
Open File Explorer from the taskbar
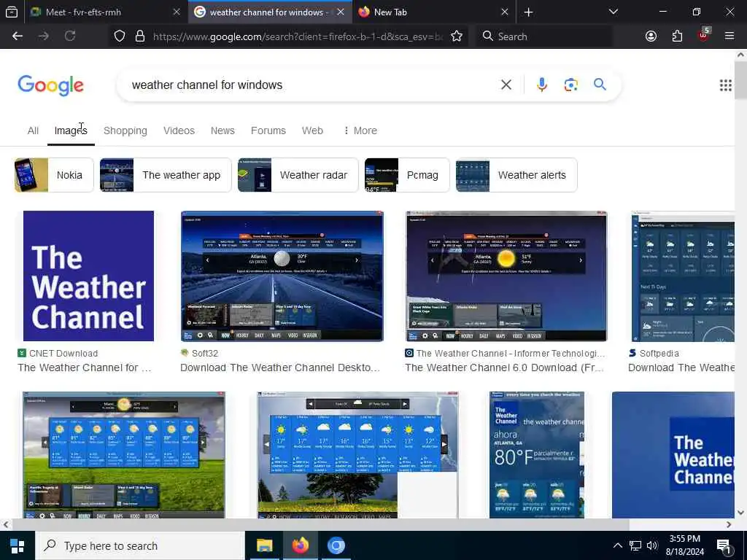264,545
